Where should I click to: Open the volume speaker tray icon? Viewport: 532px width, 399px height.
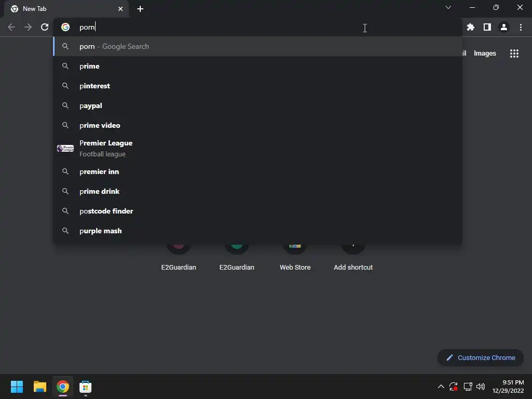[481, 387]
